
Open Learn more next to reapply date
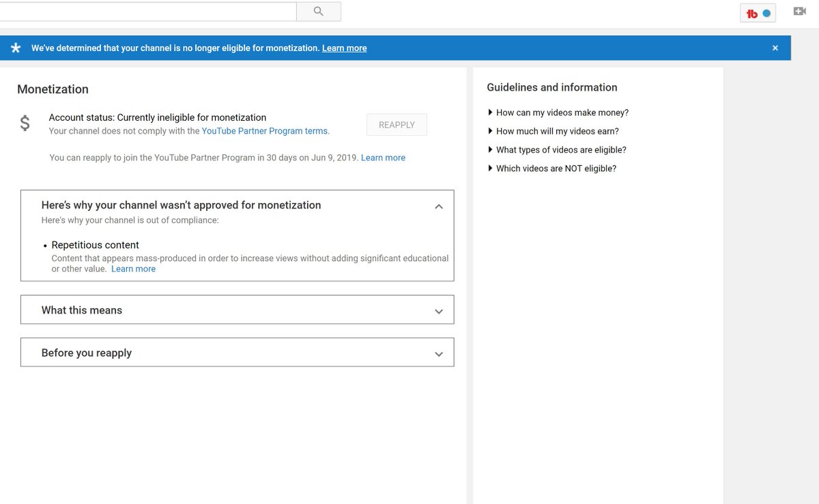pyautogui.click(x=383, y=158)
